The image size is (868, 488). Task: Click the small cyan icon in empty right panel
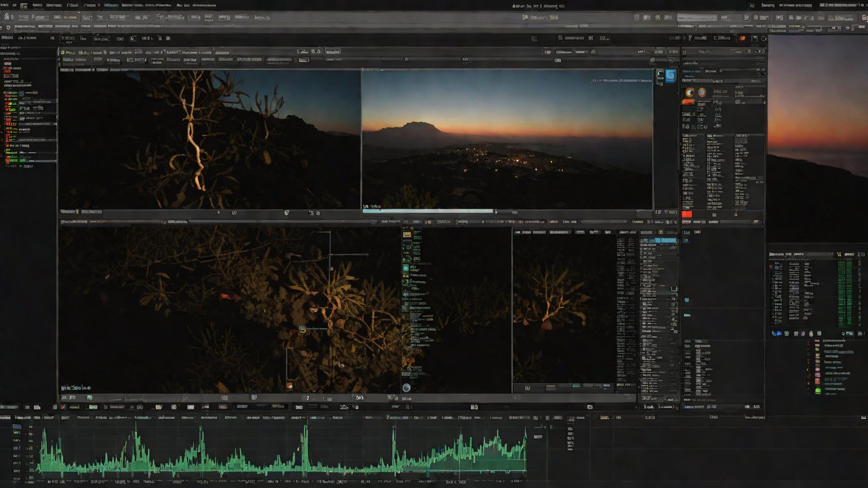686,300
